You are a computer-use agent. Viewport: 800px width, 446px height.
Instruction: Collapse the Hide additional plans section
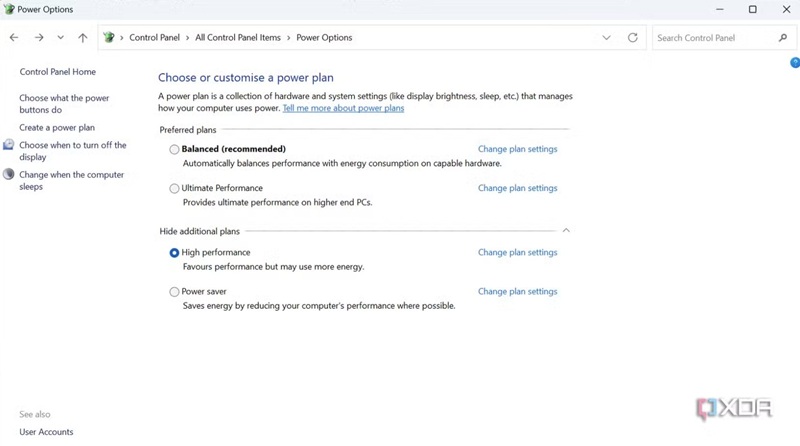(566, 231)
